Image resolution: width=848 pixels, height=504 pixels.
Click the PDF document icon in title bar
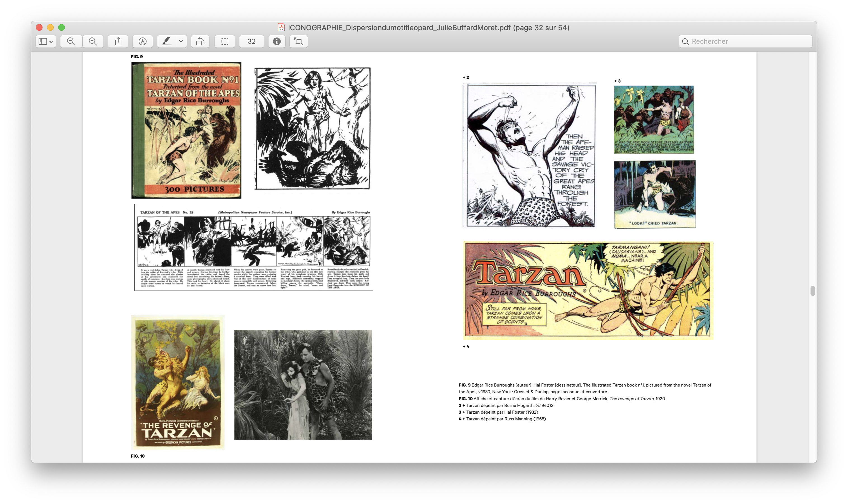[x=281, y=27]
